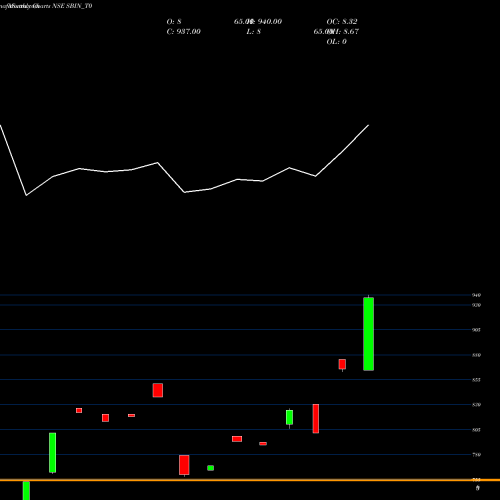The height and width of the screenshot is (500, 500).
Task: Click the 'OL: 0' readout
Action: point(337,41)
